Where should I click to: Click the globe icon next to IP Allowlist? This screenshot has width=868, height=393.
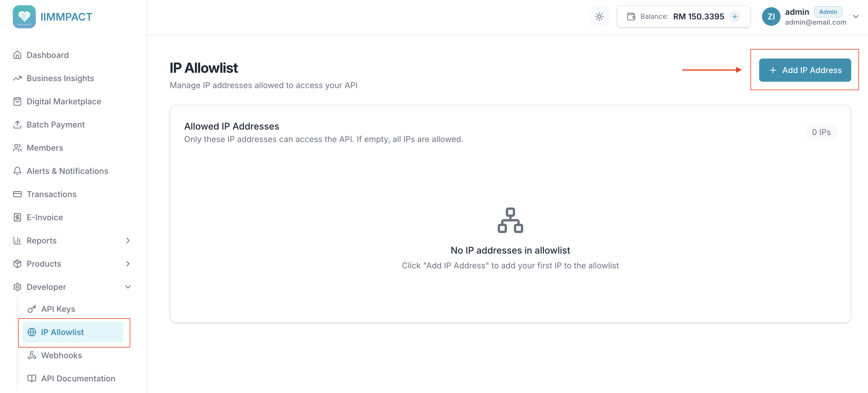pyautogui.click(x=32, y=332)
